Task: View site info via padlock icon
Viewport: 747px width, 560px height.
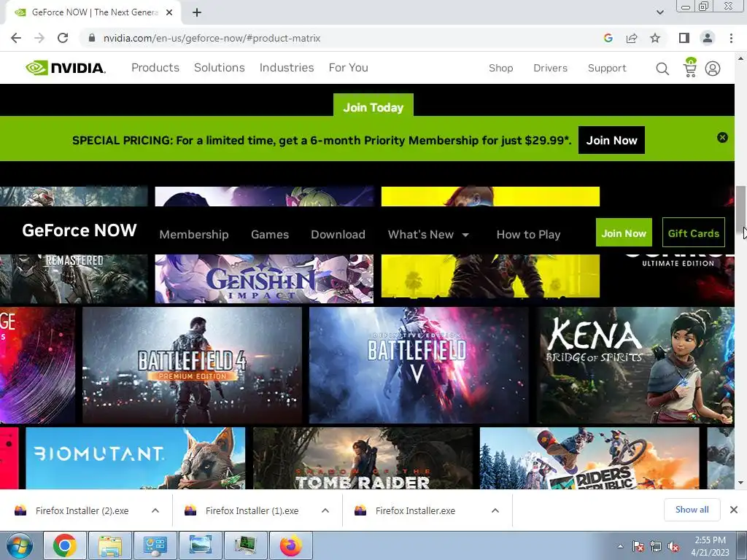Action: coord(91,38)
